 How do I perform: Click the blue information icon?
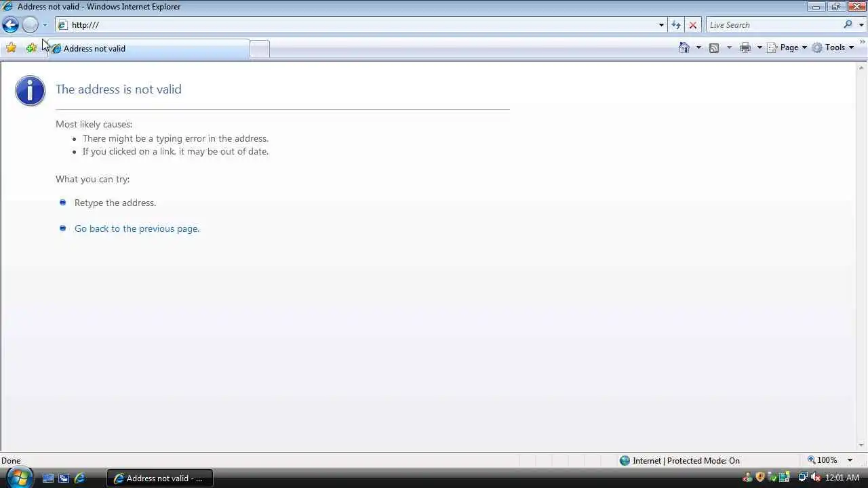31,91
